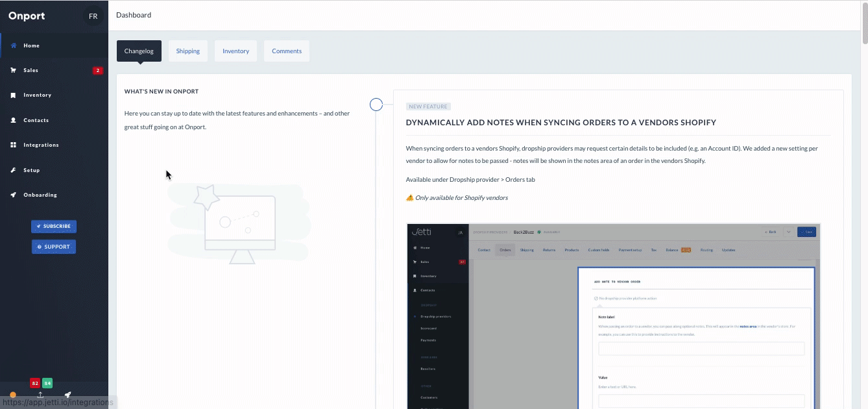The width and height of the screenshot is (868, 409).
Task: Click the red 82 badge
Action: click(x=35, y=383)
